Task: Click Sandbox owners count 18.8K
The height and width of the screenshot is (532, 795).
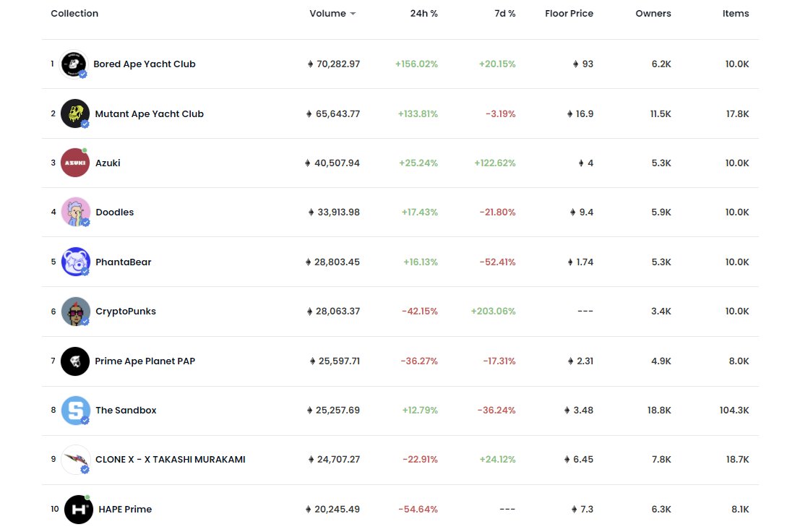Action: pos(659,411)
